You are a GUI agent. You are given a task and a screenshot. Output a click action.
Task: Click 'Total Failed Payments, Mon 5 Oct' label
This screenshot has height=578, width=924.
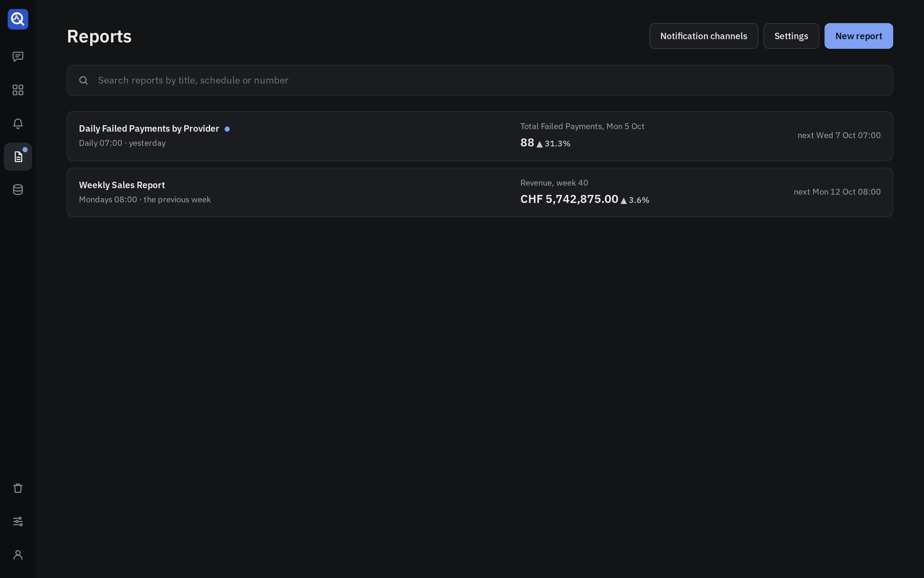(x=582, y=127)
